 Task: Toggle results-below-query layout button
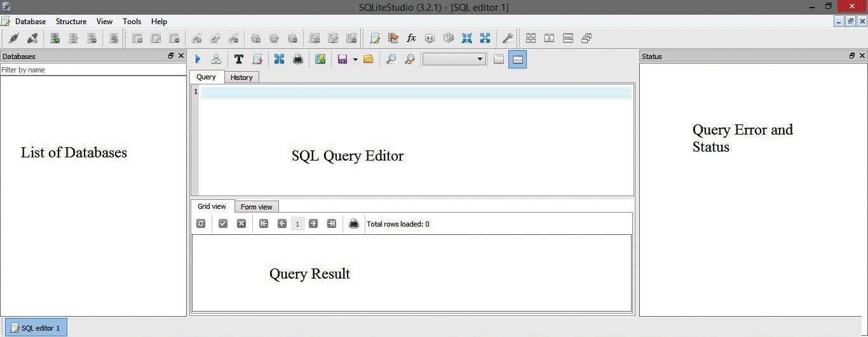coord(517,59)
